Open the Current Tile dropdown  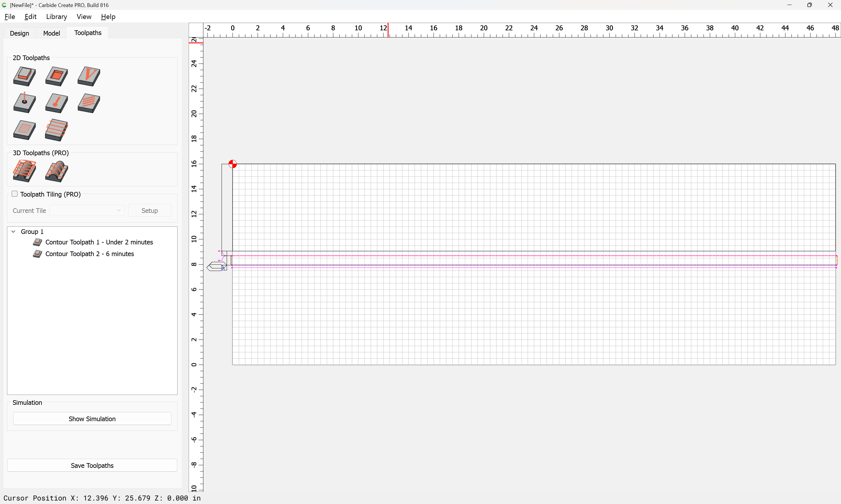click(x=87, y=211)
